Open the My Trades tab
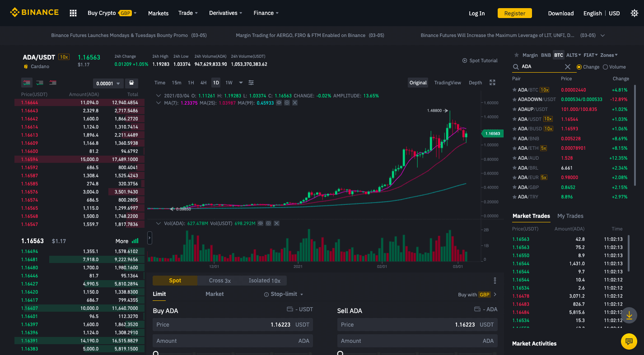 (x=570, y=216)
